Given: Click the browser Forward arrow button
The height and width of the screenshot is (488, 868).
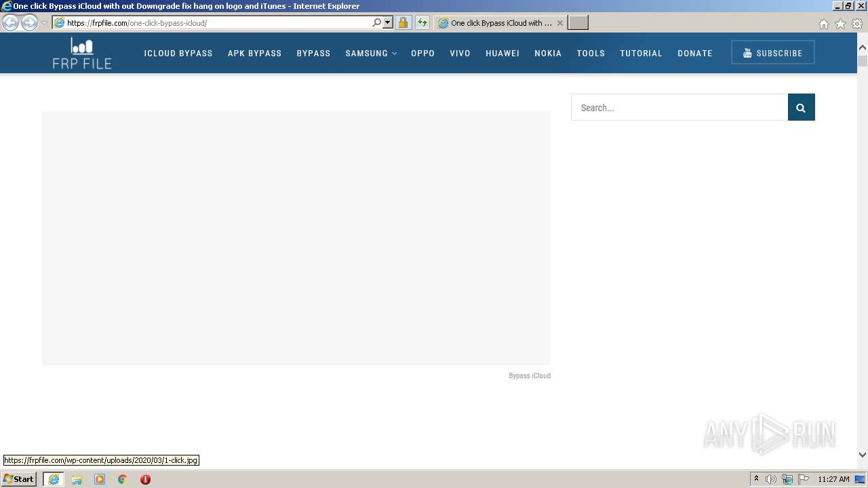Looking at the screenshot, I should [x=29, y=23].
